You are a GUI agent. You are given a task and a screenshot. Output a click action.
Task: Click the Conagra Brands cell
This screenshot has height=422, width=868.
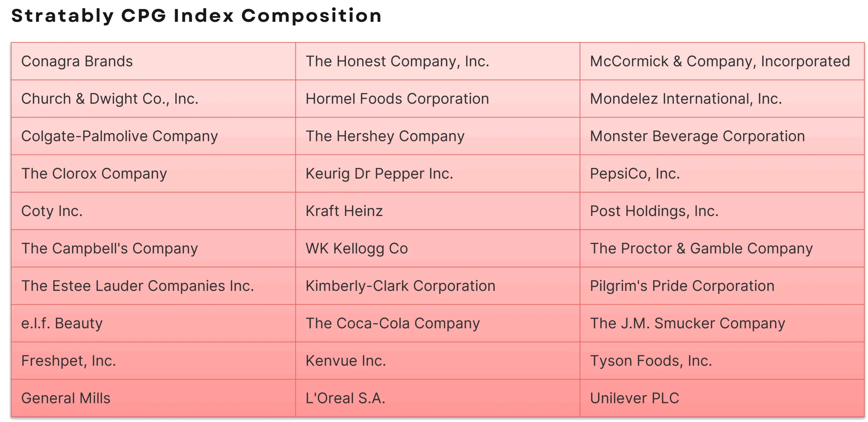tap(77, 61)
